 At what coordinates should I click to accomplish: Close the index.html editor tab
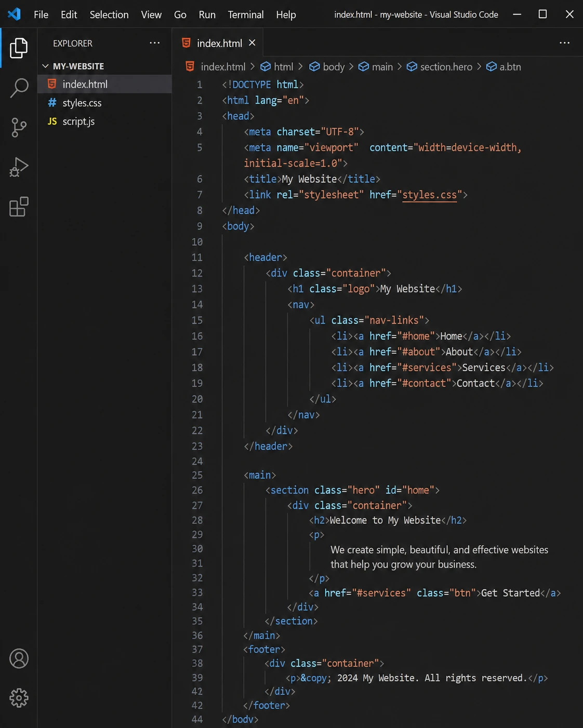(252, 43)
